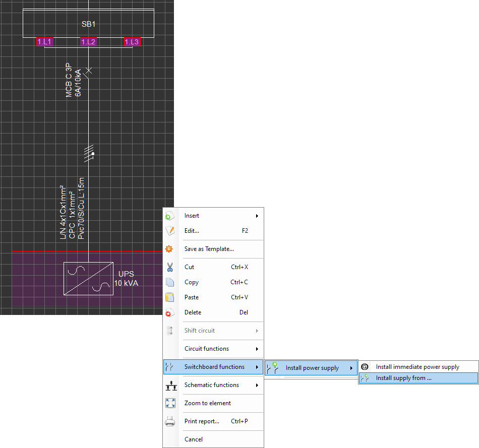Expand the Circuit functions arrow

click(x=257, y=349)
